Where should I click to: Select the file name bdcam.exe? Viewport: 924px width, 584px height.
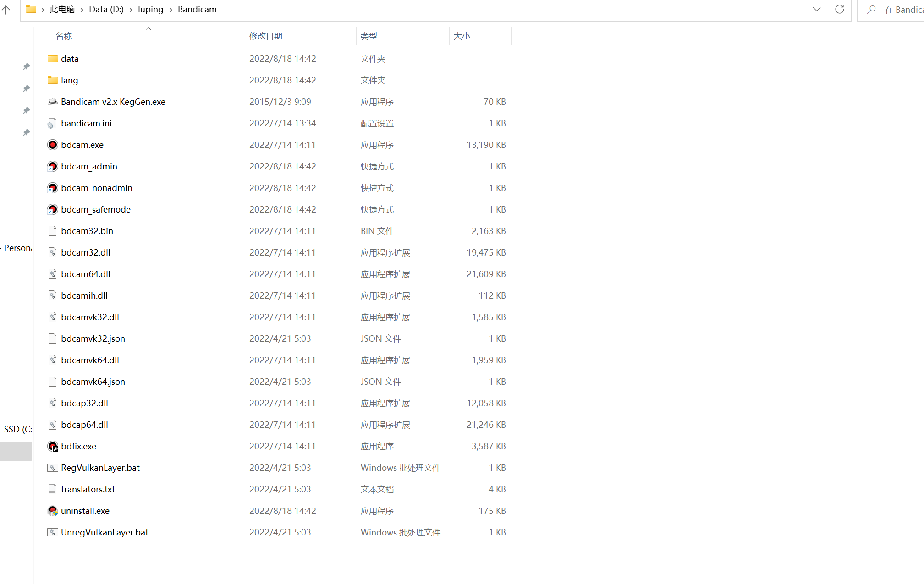click(x=82, y=145)
